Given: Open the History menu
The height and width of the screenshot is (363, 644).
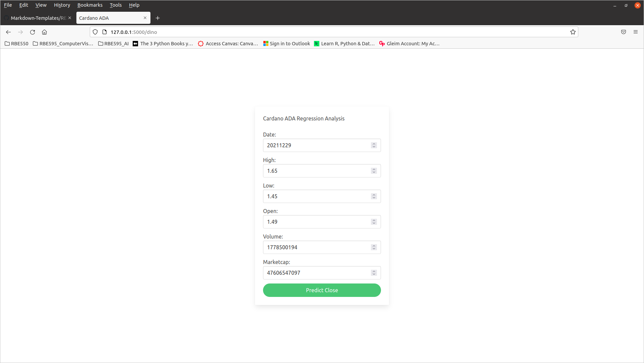Looking at the screenshot, I should point(62,5).
